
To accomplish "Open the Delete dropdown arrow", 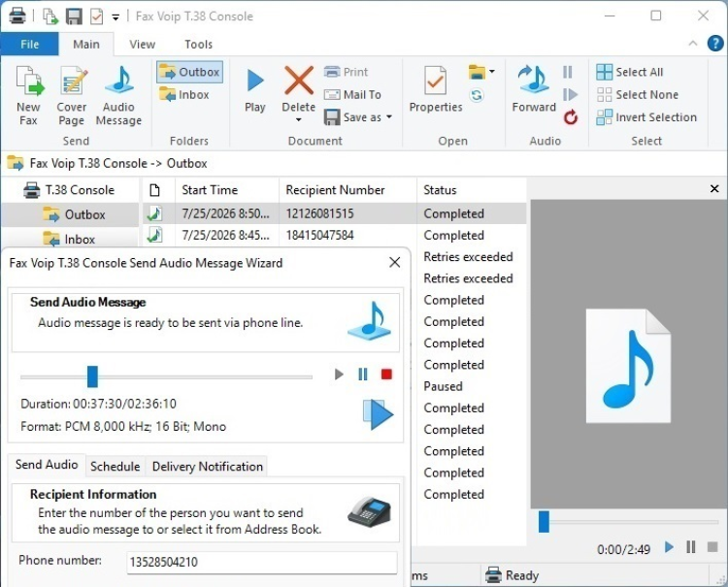I will [299, 120].
